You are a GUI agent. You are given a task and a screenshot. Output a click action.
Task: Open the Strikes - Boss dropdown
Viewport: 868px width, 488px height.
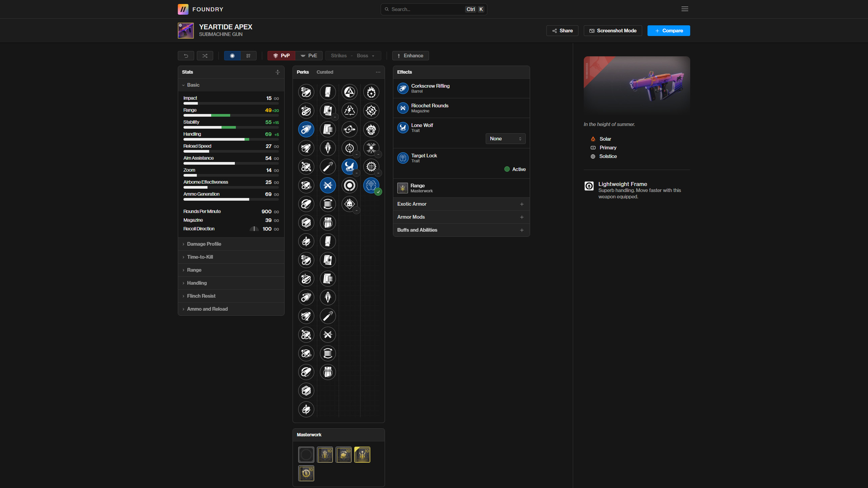coord(353,56)
